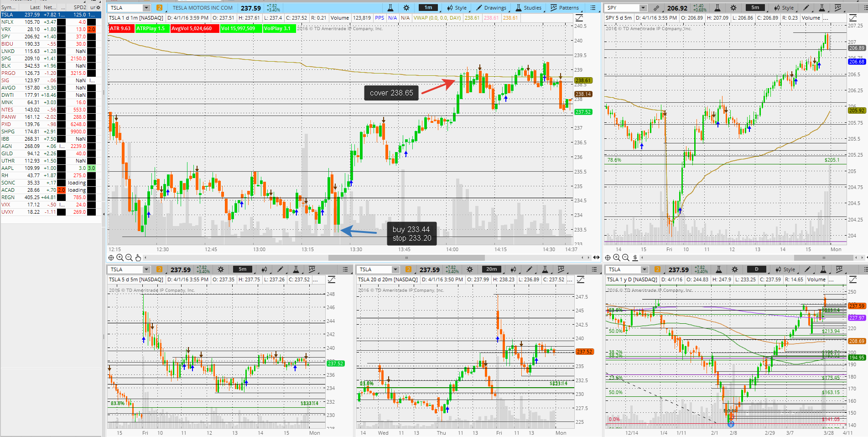Screen dimensions: 868x437
Task: Click the chain link icon in SPY chart
Action: [656, 8]
